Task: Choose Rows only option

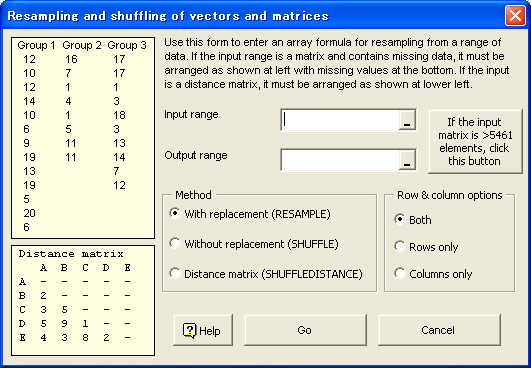Action: coord(426,247)
